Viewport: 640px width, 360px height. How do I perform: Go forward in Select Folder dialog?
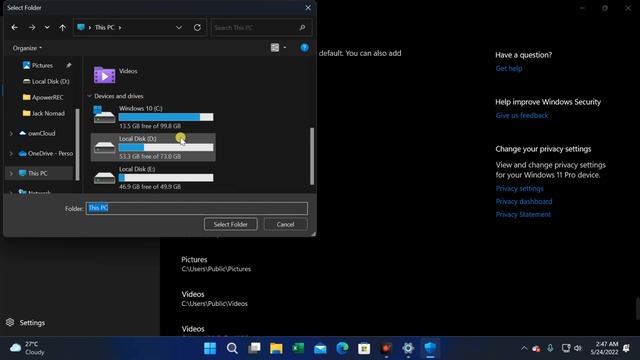(32, 27)
